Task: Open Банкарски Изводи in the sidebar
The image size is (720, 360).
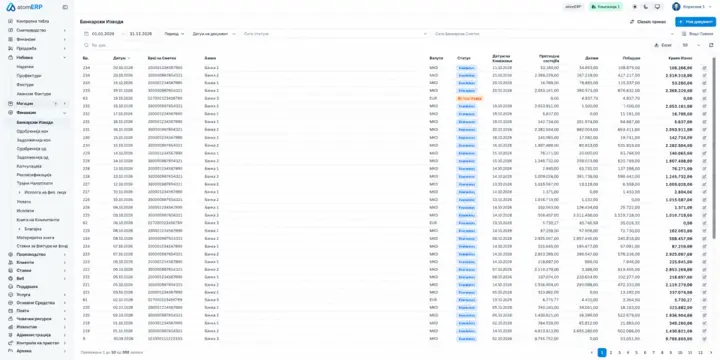Action: click(x=35, y=122)
